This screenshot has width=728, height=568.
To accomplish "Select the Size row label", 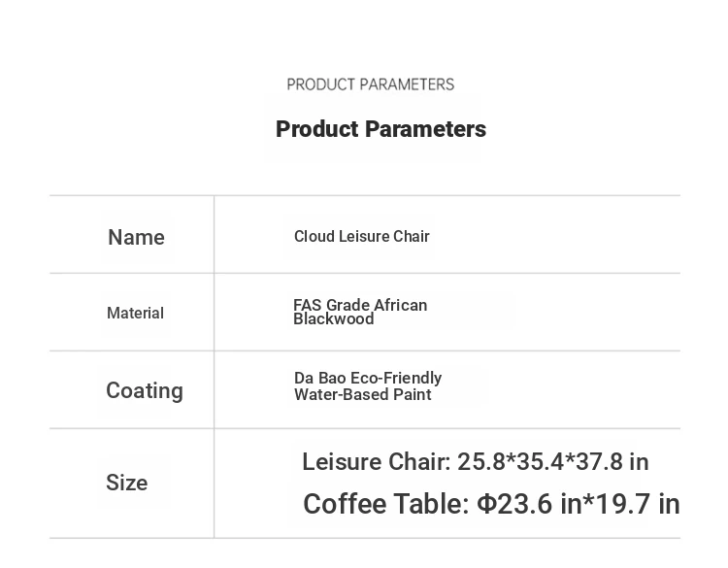I will point(126,483).
